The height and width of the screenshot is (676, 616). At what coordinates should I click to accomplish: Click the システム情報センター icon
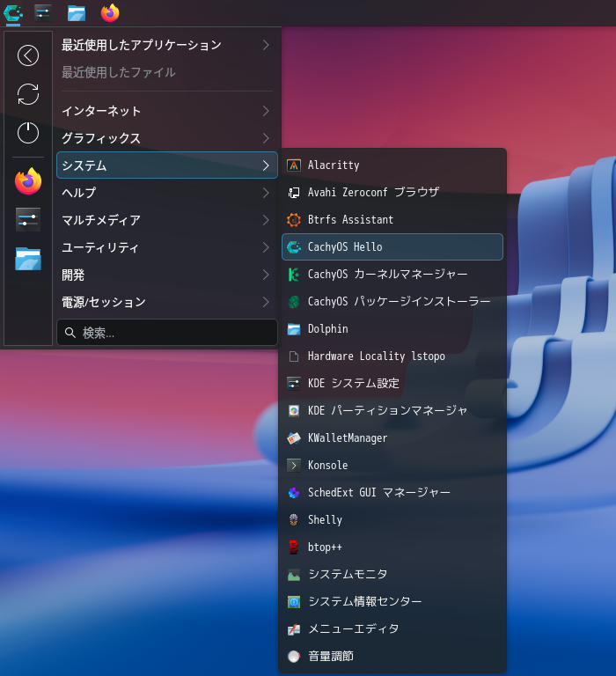point(294,602)
